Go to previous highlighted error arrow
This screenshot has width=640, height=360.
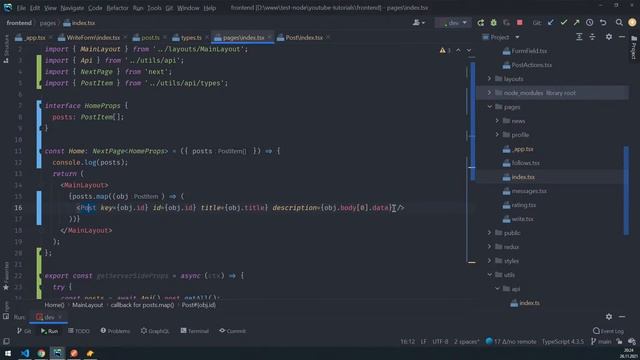point(458,50)
